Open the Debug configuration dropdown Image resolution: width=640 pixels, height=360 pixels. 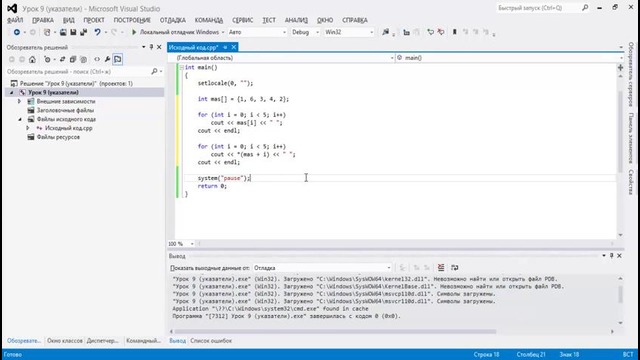tap(305, 32)
